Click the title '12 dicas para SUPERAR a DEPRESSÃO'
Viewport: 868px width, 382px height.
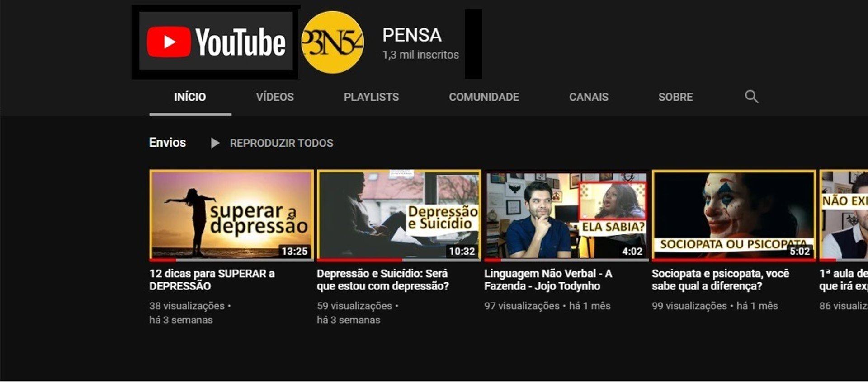(212, 280)
